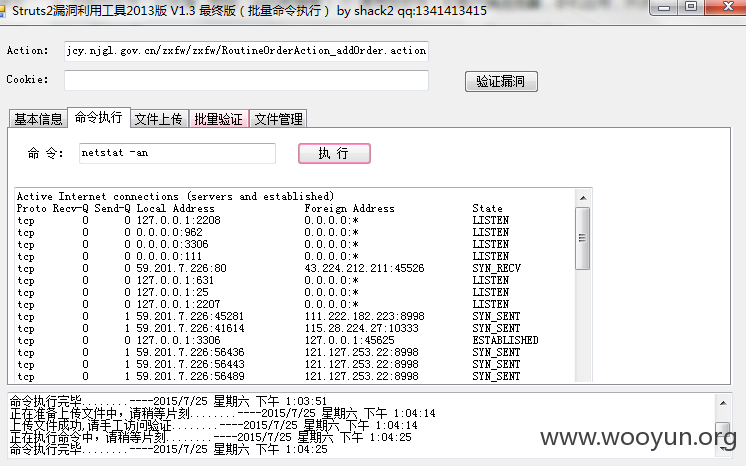Click foreign address 127.0.0.1:45625
The image size is (746, 466).
tap(350, 340)
